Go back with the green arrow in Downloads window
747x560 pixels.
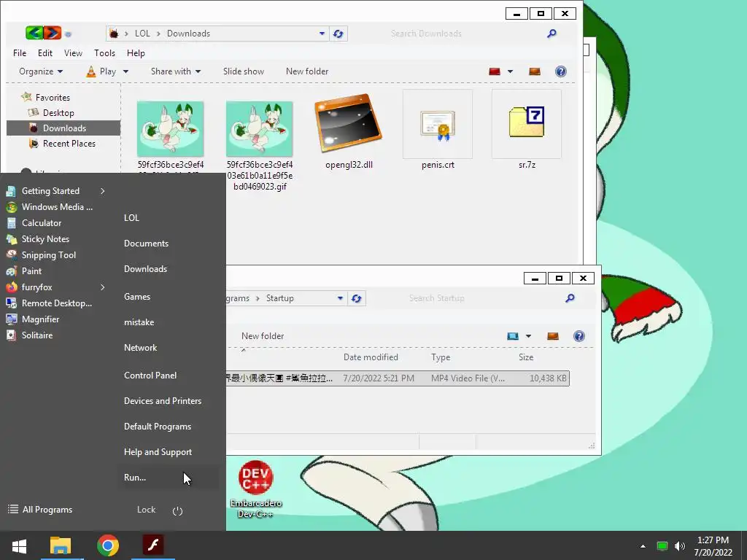(x=34, y=33)
